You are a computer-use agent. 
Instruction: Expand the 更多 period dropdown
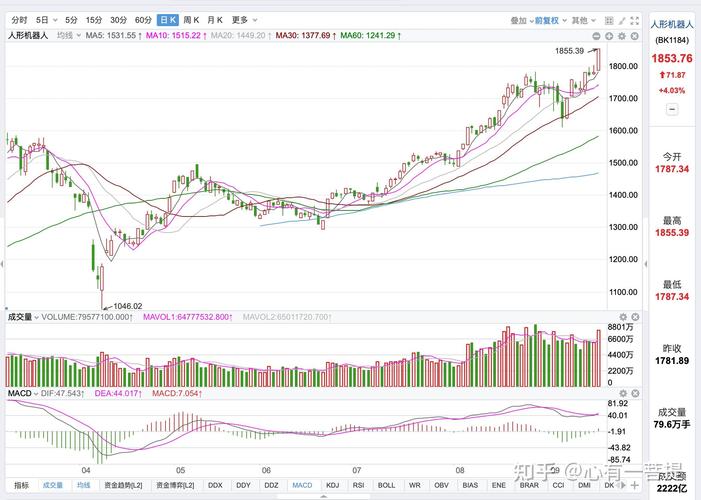(242, 19)
